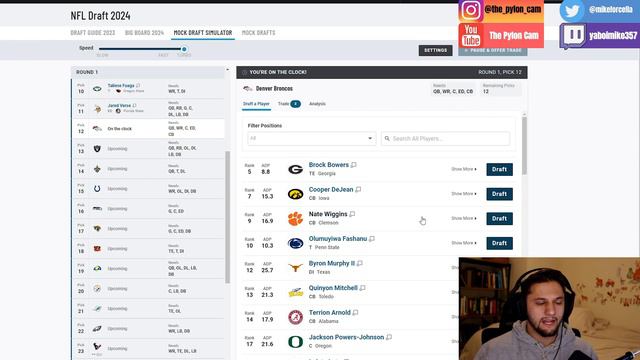Click the Texas Longhorns logo beside Byron Murphy II

296,268
